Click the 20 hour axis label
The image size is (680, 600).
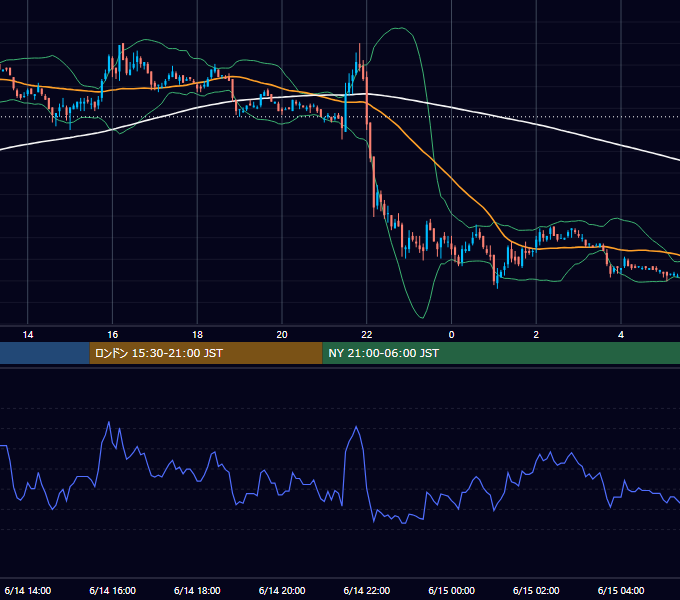(x=282, y=335)
